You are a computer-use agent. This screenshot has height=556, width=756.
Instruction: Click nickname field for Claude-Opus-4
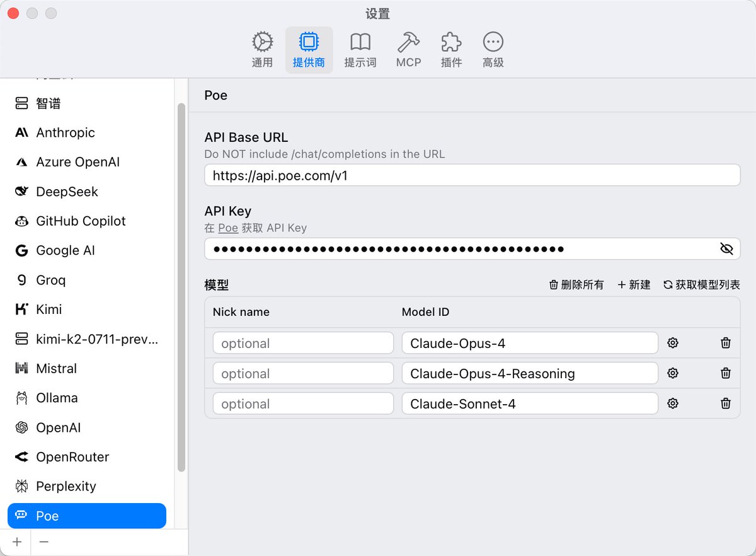303,343
